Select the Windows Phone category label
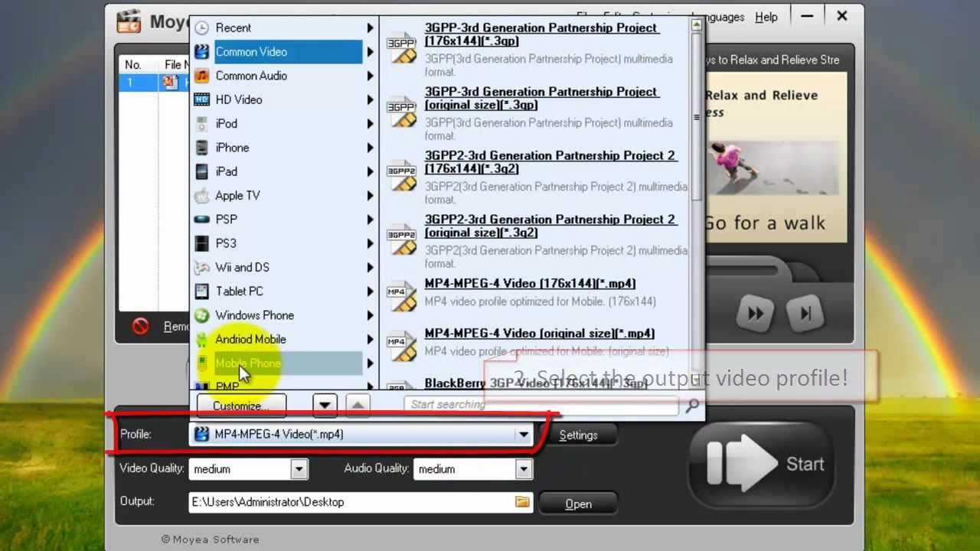 click(254, 315)
